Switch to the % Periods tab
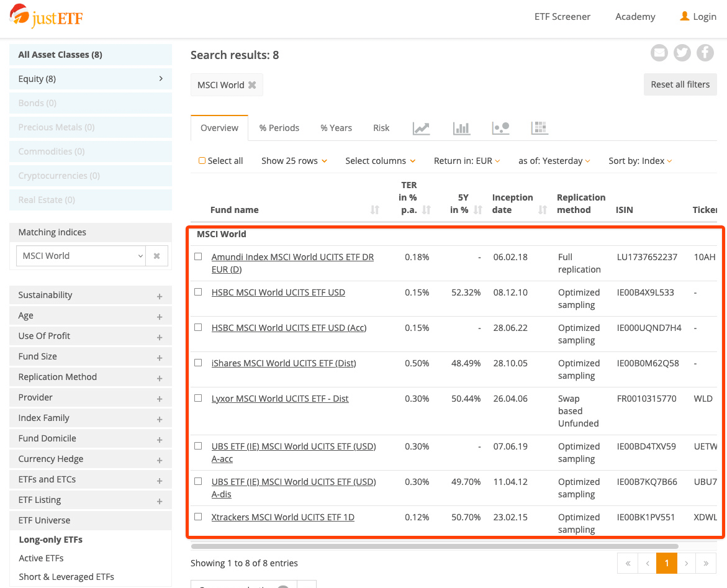This screenshot has height=588, width=727. pyautogui.click(x=279, y=128)
